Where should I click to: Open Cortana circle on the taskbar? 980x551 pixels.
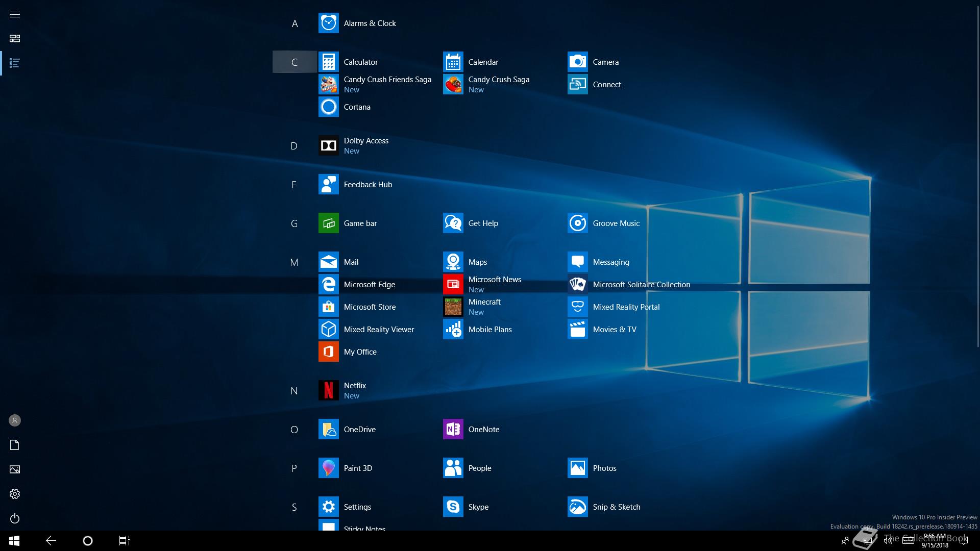[x=88, y=541]
